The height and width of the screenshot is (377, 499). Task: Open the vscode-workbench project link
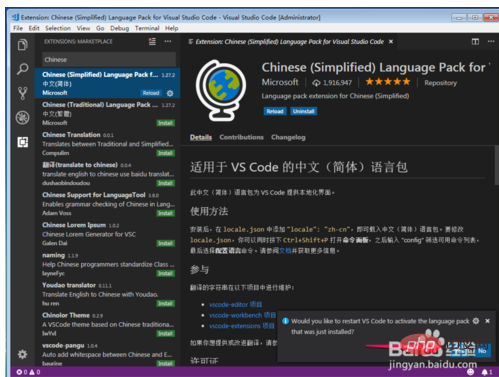(x=242, y=315)
